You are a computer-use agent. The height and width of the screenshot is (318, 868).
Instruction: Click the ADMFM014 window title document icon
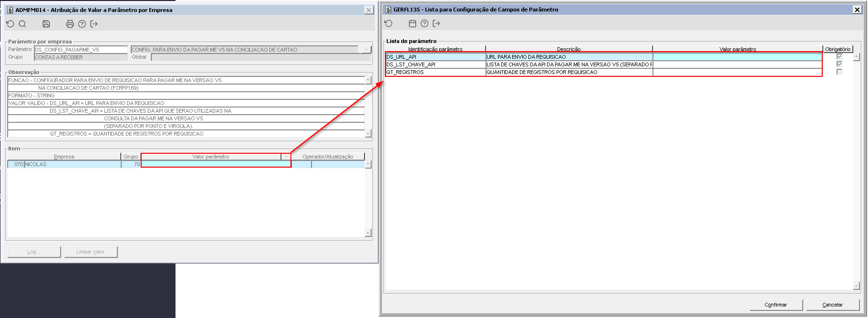pyautogui.click(x=10, y=10)
